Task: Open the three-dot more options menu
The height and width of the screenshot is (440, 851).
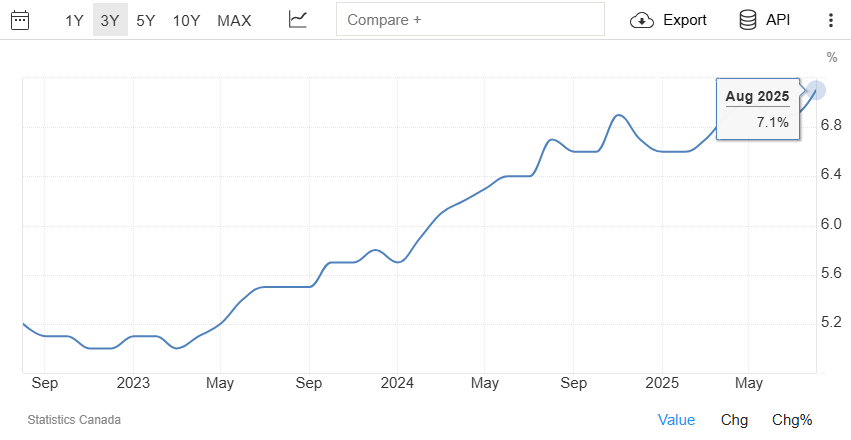Action: point(830,20)
